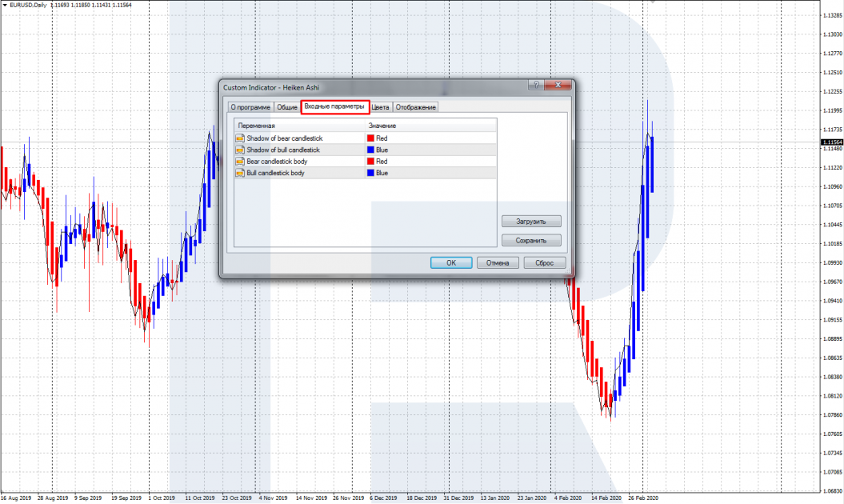The image size is (844, 504).
Task: Pick red swatch for Bear candlestick body
Action: (370, 162)
